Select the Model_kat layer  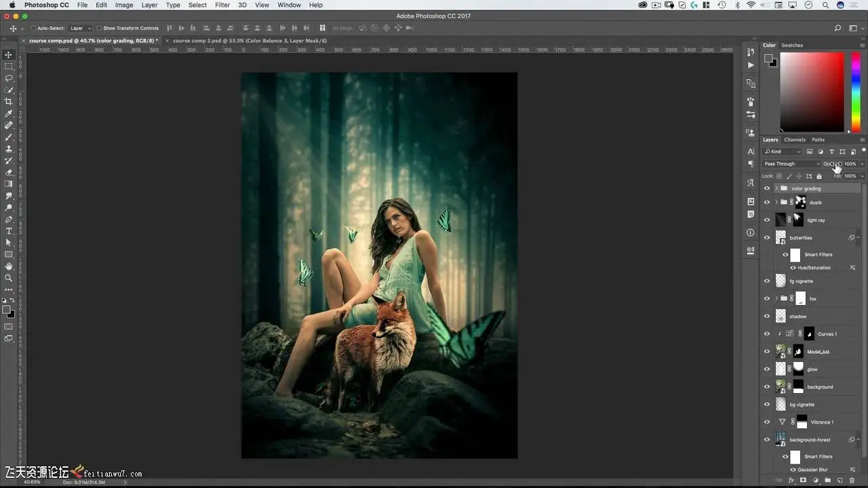818,352
